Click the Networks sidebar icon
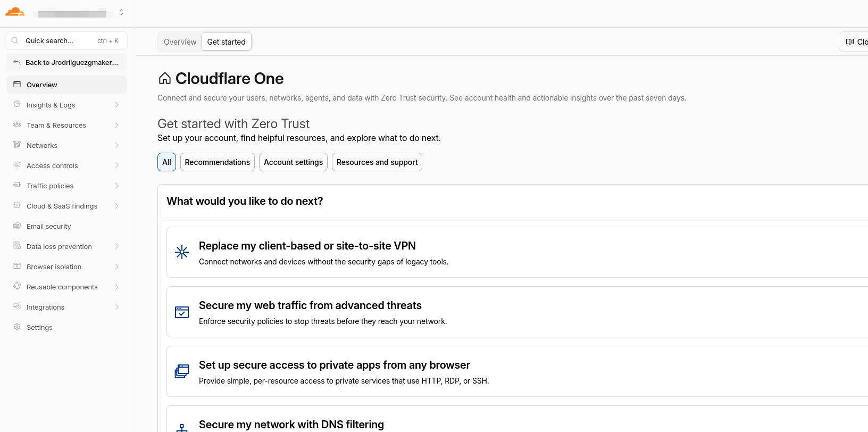868x432 pixels. coord(17,145)
